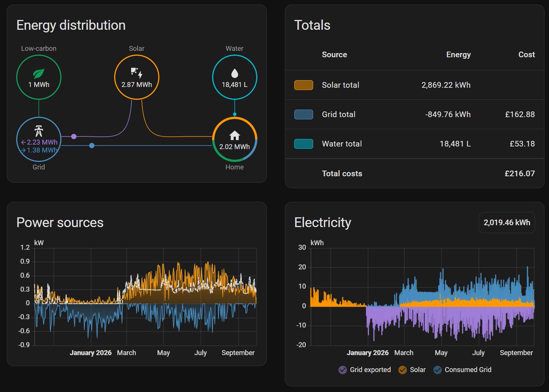Toggle the Grid exported legend checkbox
Screen dimensions: 549x392
tap(342, 370)
